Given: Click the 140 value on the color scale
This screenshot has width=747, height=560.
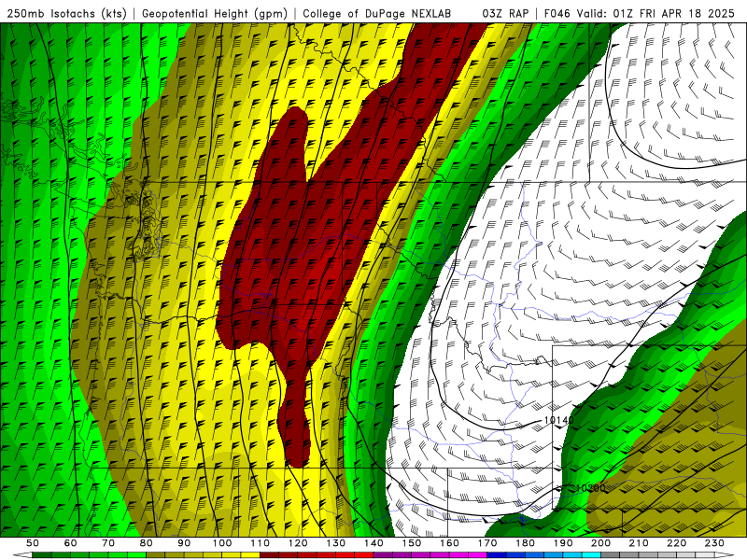Looking at the screenshot, I should [x=374, y=543].
